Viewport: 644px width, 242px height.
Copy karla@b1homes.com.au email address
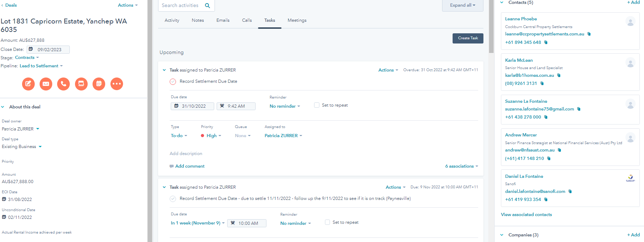(559, 75)
